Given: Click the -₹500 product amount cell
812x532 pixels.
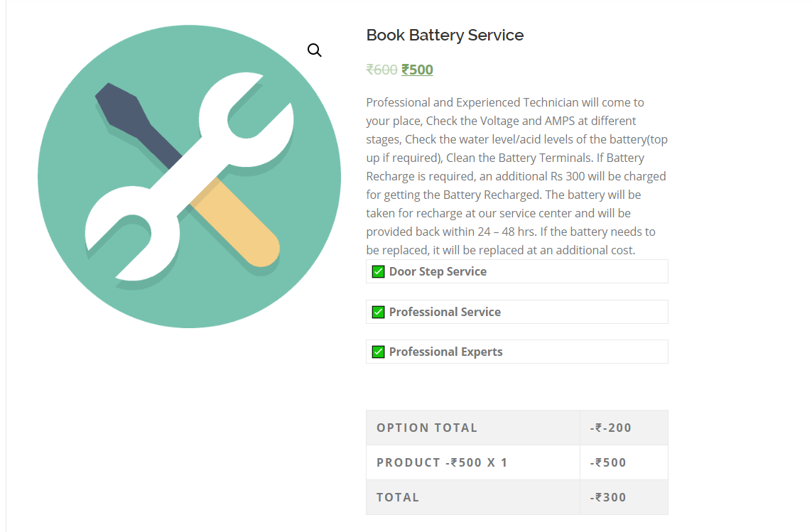Looking at the screenshot, I should 608,462.
